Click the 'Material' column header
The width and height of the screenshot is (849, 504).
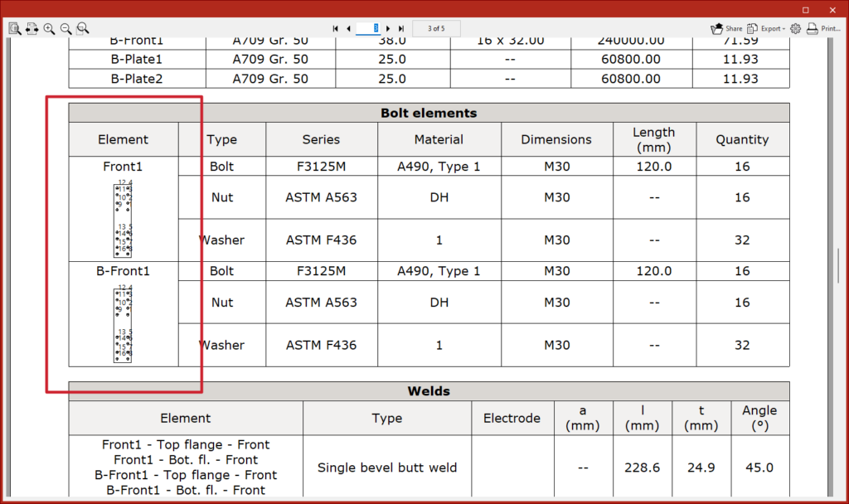tap(439, 139)
